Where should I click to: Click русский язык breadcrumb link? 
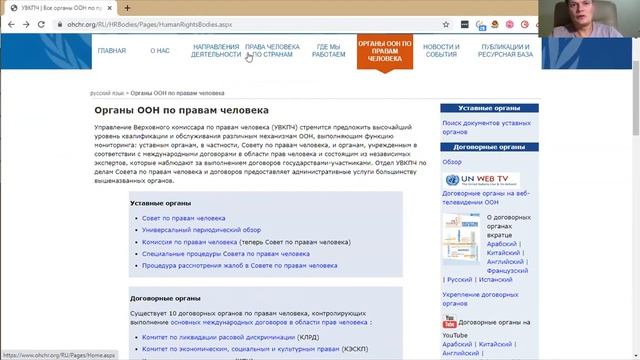click(x=107, y=93)
